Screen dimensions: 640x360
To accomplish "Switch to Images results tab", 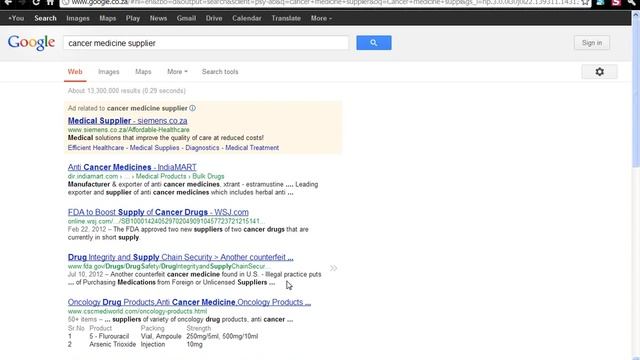I will click(x=109, y=72).
